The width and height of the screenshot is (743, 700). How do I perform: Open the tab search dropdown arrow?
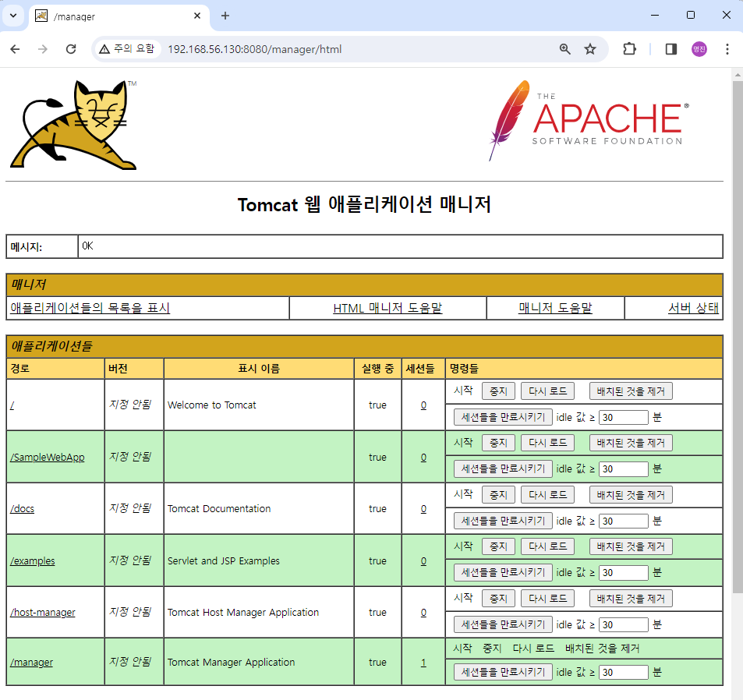pos(13,16)
